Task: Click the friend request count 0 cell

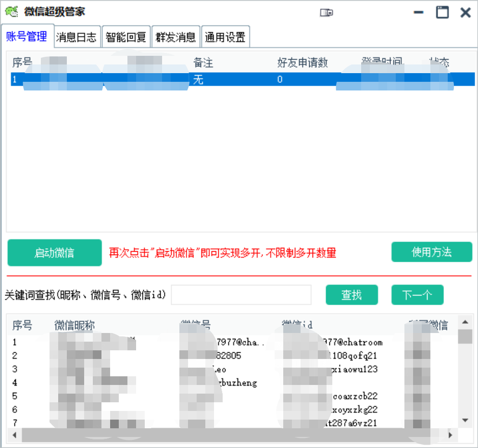Action: pos(280,79)
